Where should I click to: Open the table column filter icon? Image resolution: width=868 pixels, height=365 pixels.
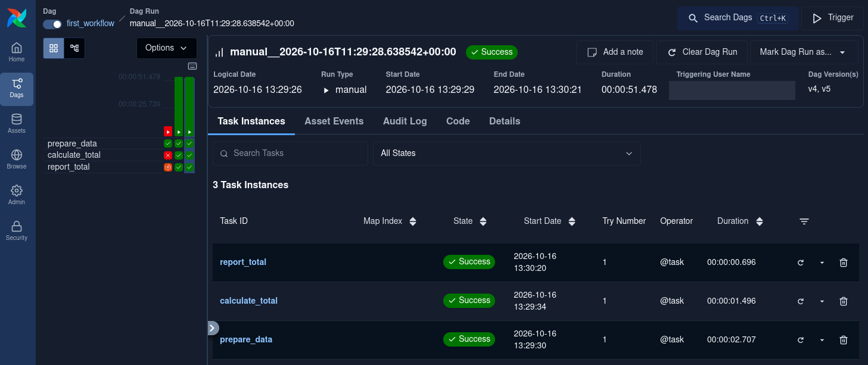(804, 222)
